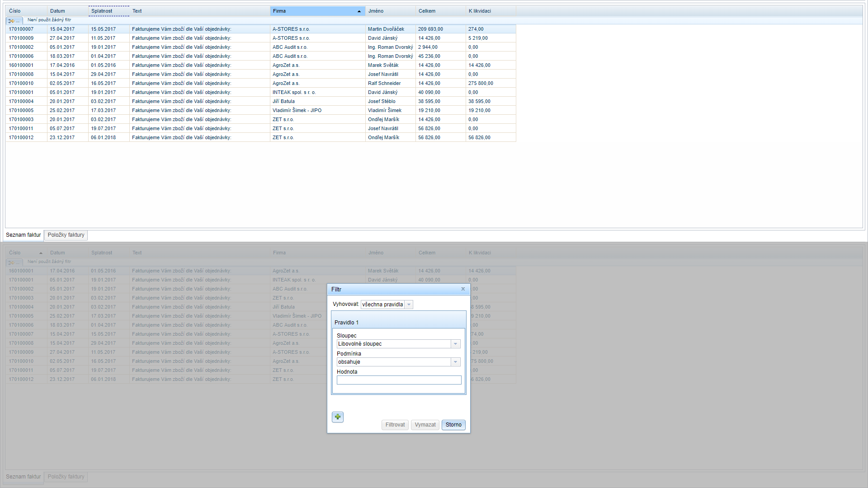The height and width of the screenshot is (488, 868).
Task: Select the row for Vladimír Šimek - JIPO
Action: pyautogui.click(x=297, y=110)
